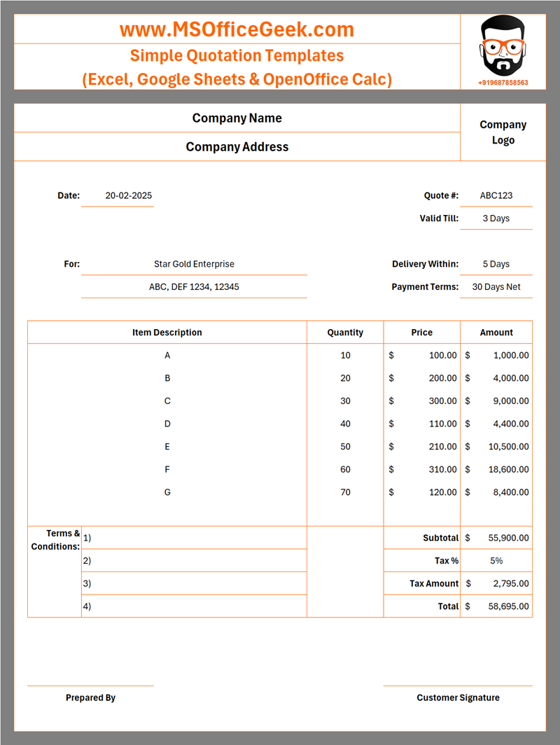Viewport: 560px width, 745px height.
Task: Select the Star Gold Enterprise customer field
Action: coord(194,264)
